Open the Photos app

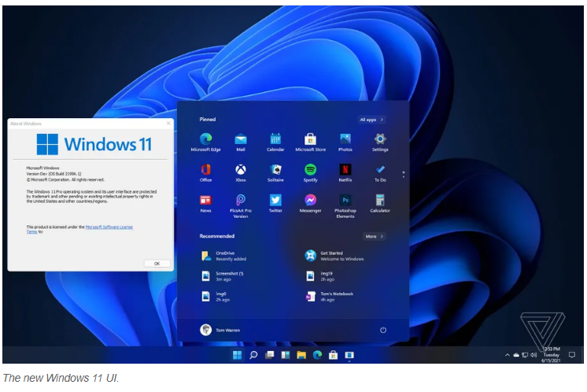(x=345, y=142)
